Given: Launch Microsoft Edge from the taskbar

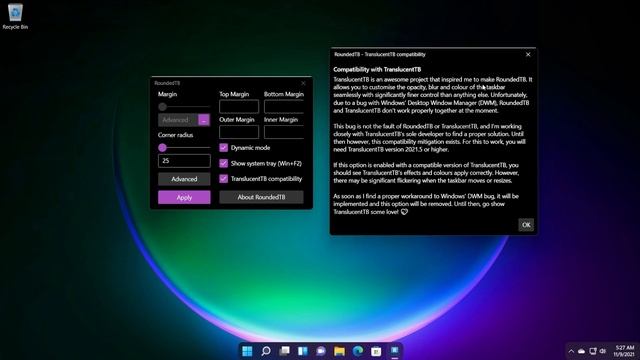Looking at the screenshot, I should 358,351.
